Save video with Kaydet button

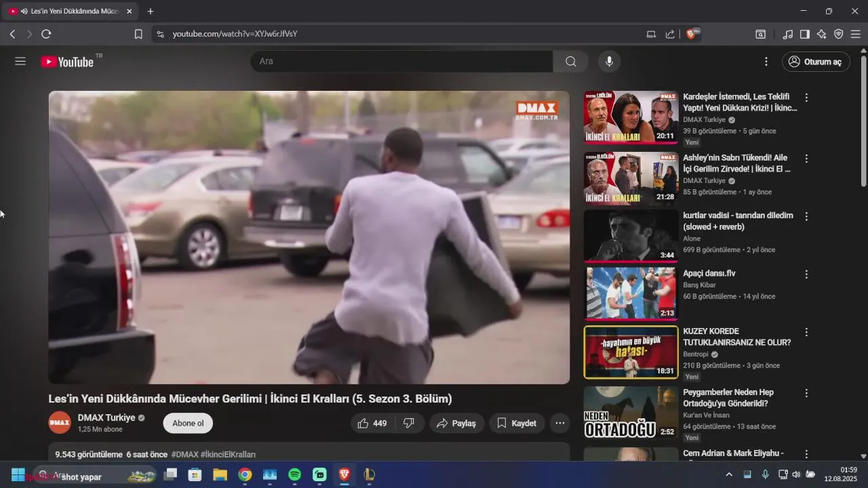[x=517, y=423]
